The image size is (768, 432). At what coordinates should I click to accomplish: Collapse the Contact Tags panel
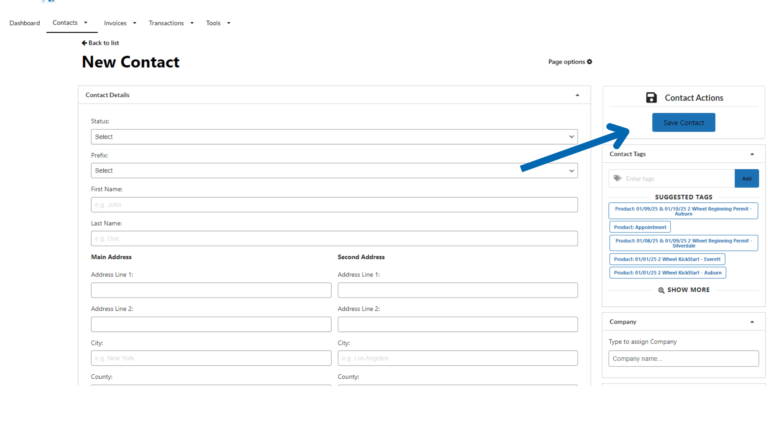pos(751,154)
